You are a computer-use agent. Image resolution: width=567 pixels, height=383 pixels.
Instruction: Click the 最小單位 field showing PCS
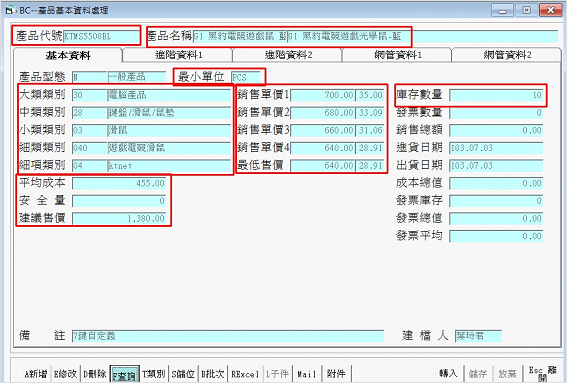pyautogui.click(x=246, y=77)
